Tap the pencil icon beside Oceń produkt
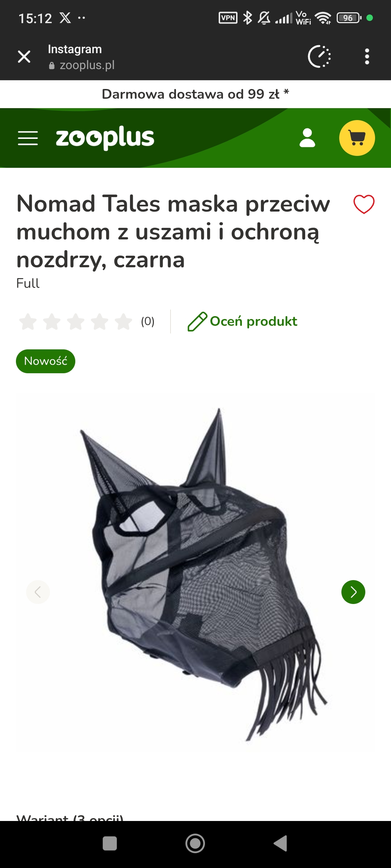Screen dimensions: 391x868 (x=197, y=322)
